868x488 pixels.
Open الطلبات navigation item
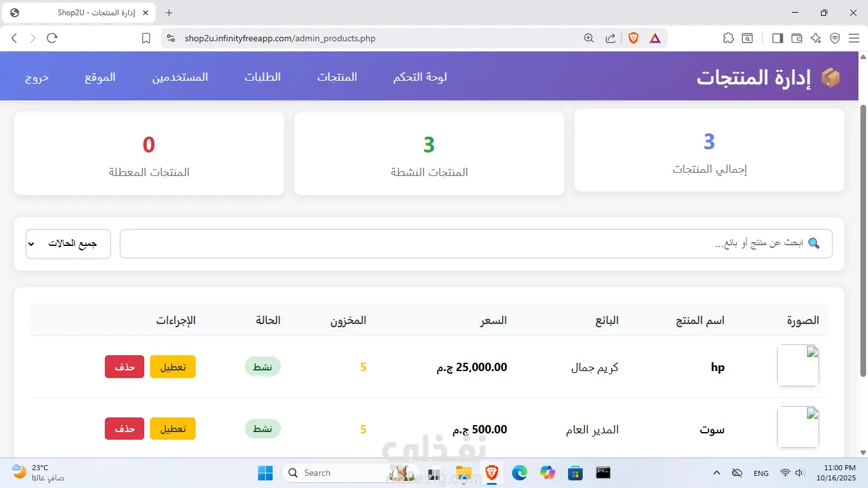pos(263,77)
